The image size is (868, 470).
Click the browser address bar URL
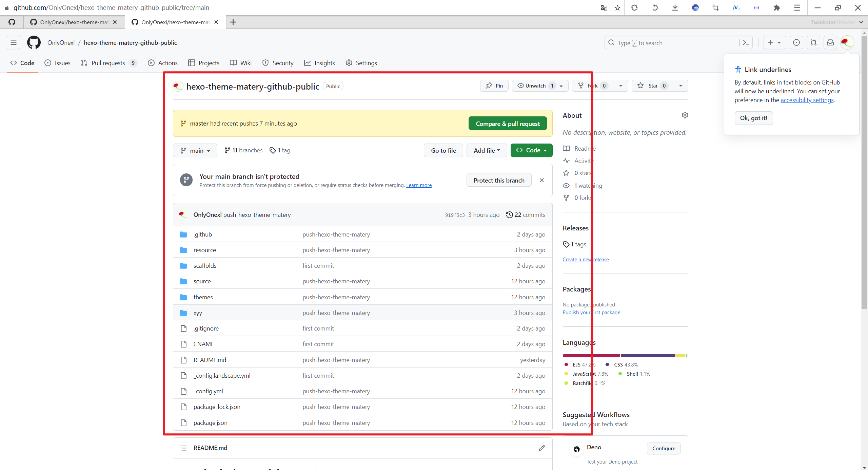111,7
